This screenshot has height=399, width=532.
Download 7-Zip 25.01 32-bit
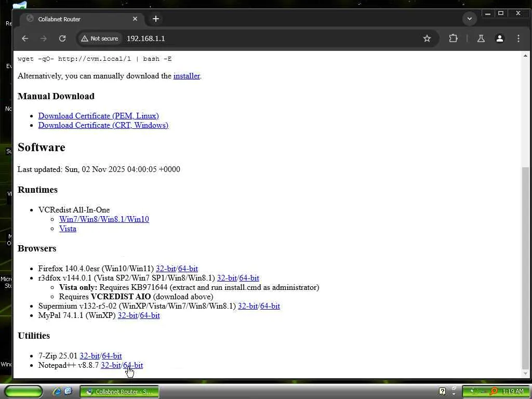(89, 356)
